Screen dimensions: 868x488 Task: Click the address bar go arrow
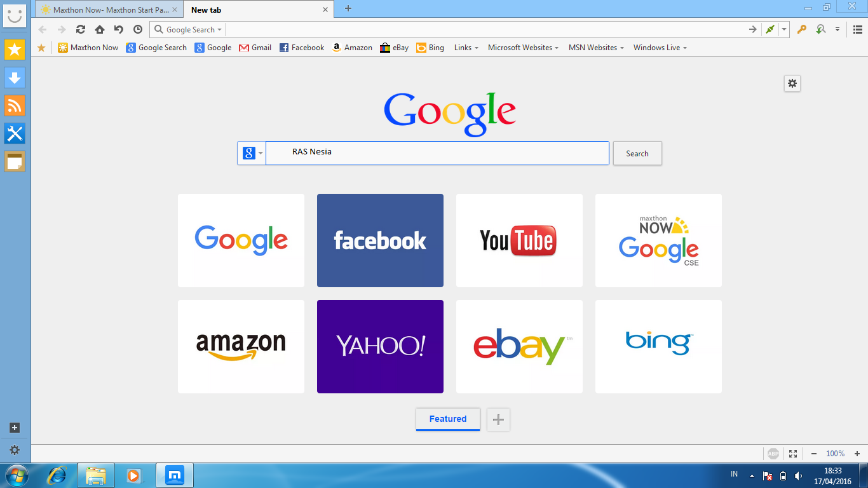click(753, 29)
